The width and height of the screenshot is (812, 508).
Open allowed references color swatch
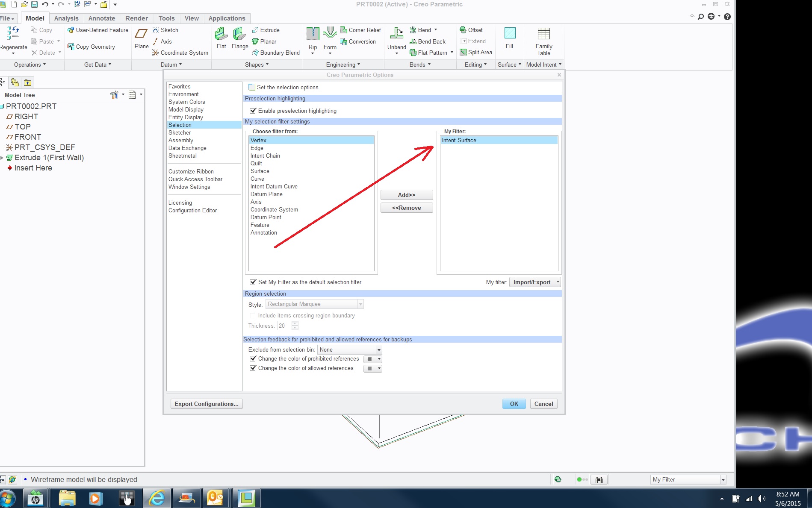pyautogui.click(x=372, y=368)
